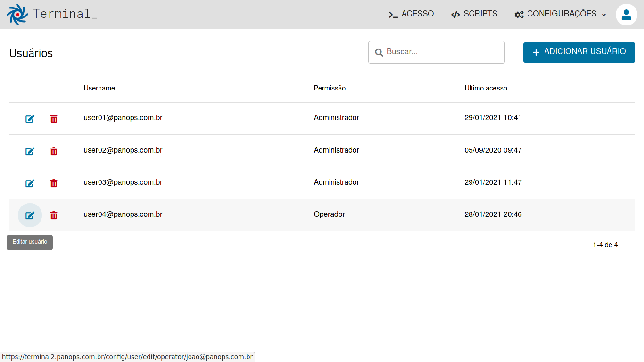
Task: Click the 1-4 de 4 pagination text
Action: click(x=605, y=245)
